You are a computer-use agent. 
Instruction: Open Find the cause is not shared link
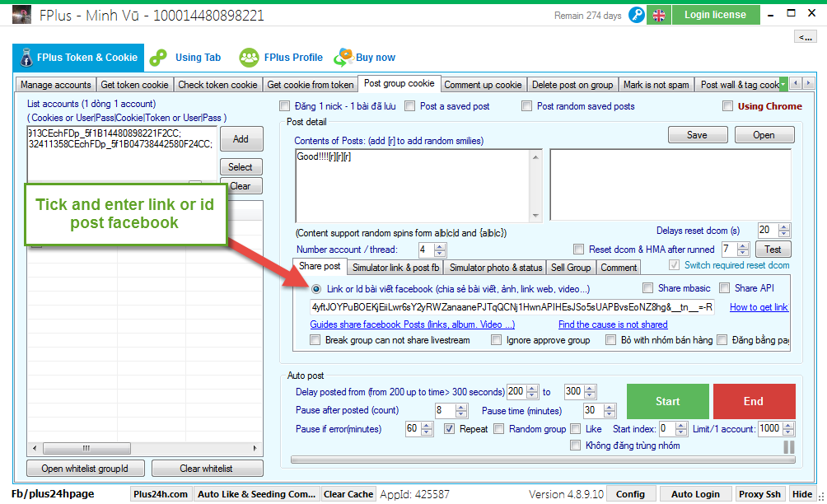(x=613, y=324)
